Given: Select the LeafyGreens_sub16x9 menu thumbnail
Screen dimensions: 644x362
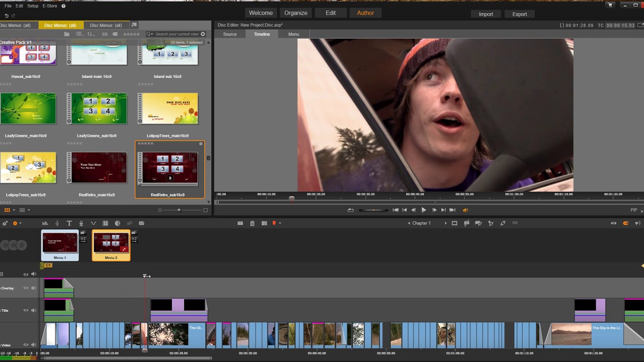Looking at the screenshot, I should coord(97,109).
